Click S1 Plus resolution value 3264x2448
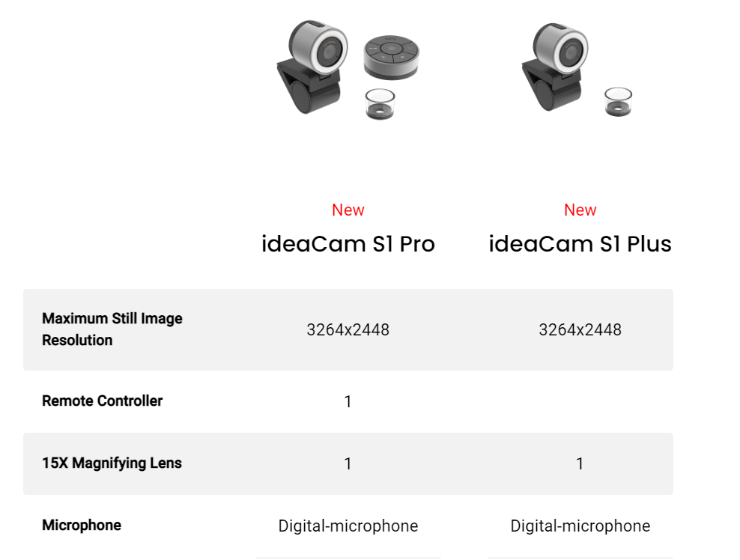The image size is (740, 560). 580,329
